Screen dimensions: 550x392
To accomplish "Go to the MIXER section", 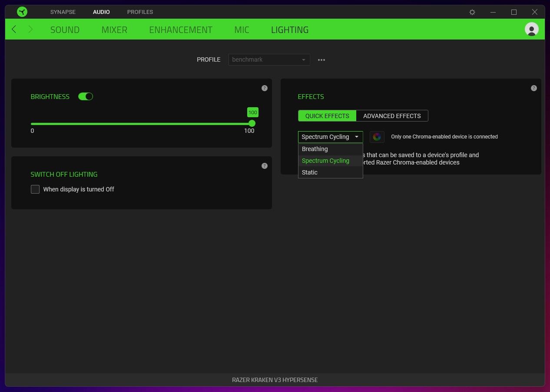I will pyautogui.click(x=114, y=30).
